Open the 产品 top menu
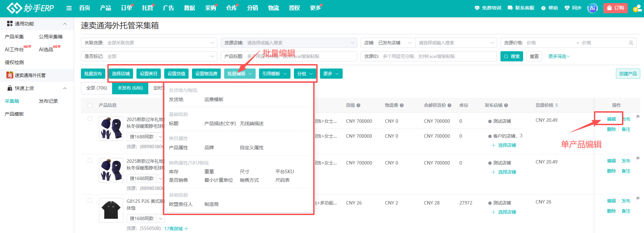The height and width of the screenshot is (233, 644). pos(106,8)
